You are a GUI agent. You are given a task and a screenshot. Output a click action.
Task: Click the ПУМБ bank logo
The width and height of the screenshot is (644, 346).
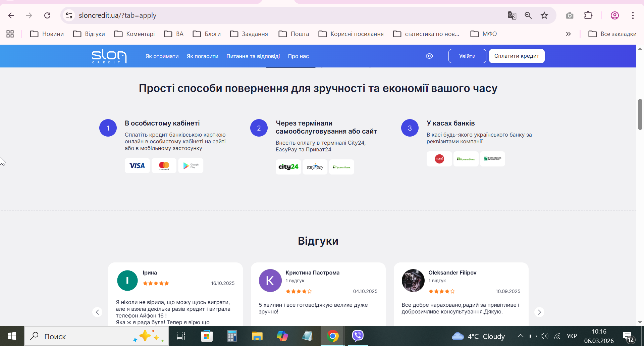439,159
